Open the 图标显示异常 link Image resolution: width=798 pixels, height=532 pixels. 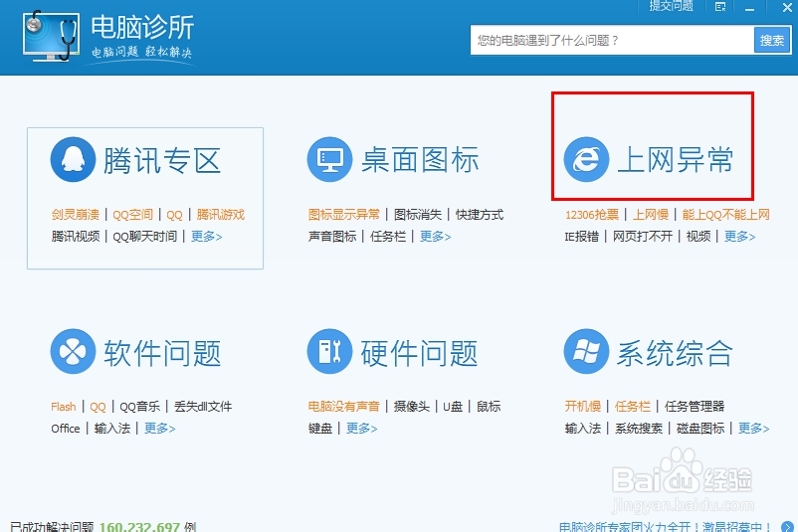[x=344, y=215]
